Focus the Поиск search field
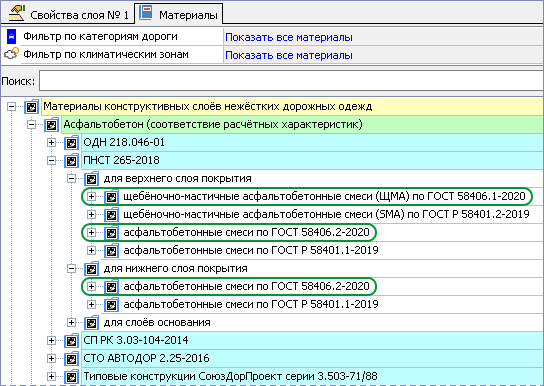The height and width of the screenshot is (386, 544). coord(291,81)
